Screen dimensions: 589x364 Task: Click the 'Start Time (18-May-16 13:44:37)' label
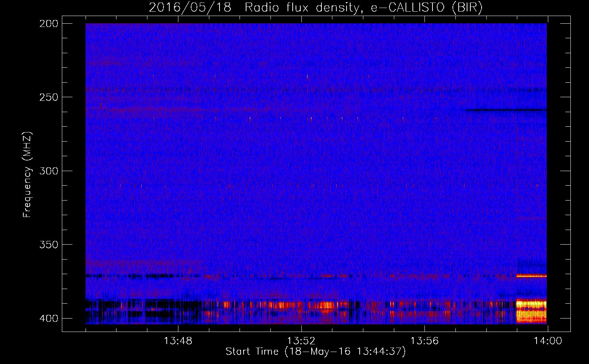(316, 352)
